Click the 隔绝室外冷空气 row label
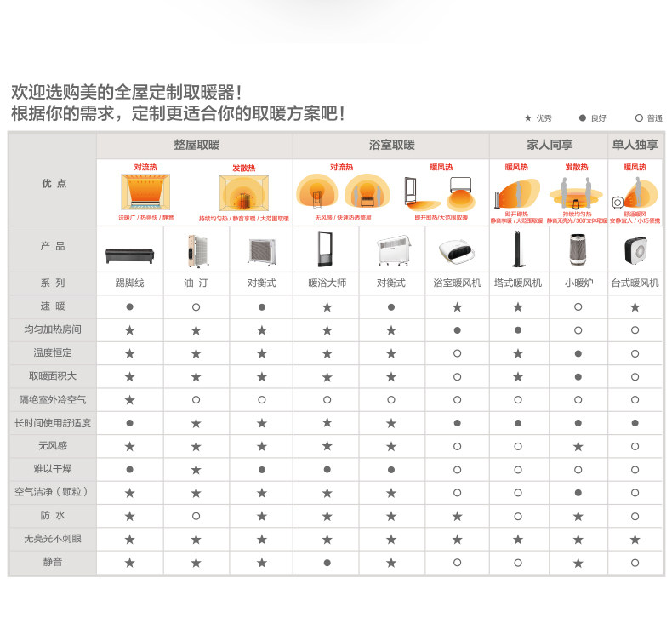The width and height of the screenshot is (672, 618). click(x=53, y=400)
